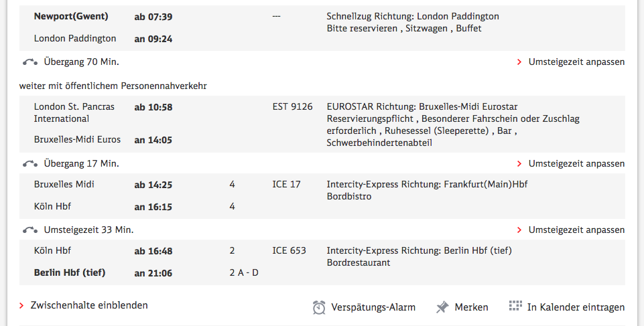The image size is (644, 326).
Task: Click the red arrow before Zwischenhalte einblenden
Action: 22,305
